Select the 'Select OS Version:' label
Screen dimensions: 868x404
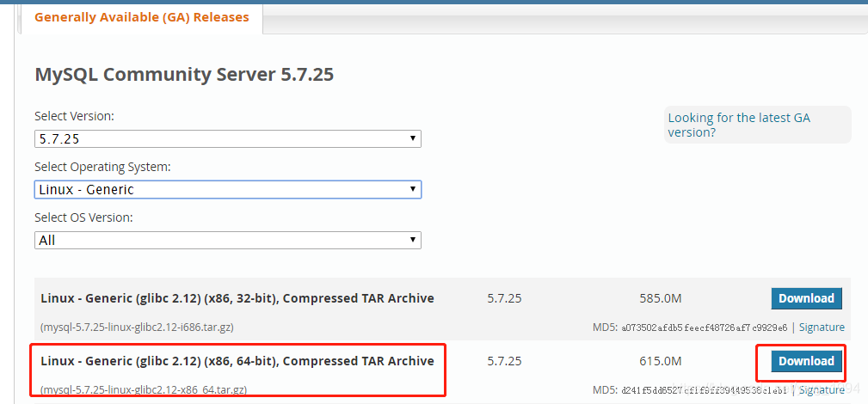[x=83, y=218]
